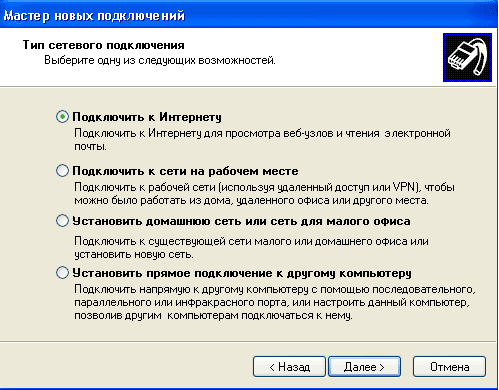Click the 'Мастер новых подключений' title bar
499x390 pixels.
click(249, 15)
